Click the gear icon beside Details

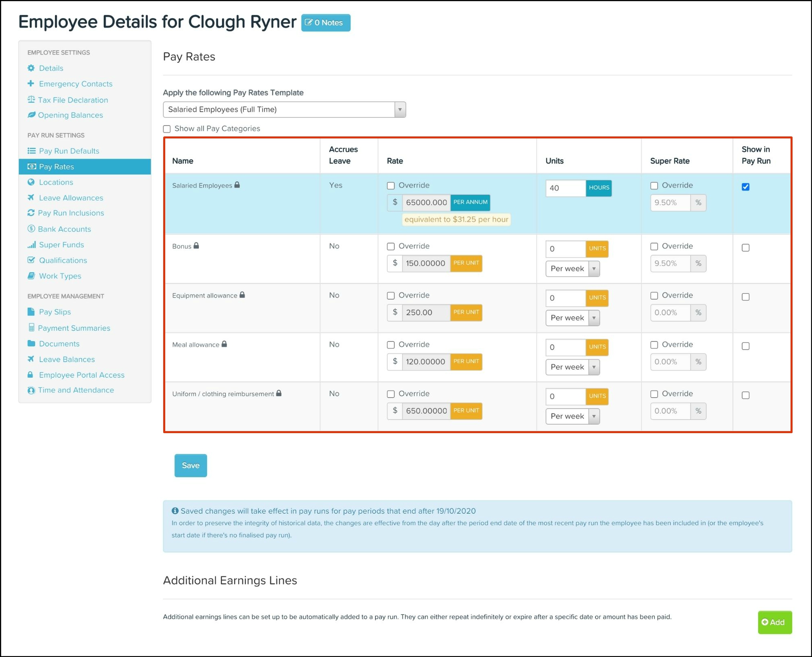31,68
